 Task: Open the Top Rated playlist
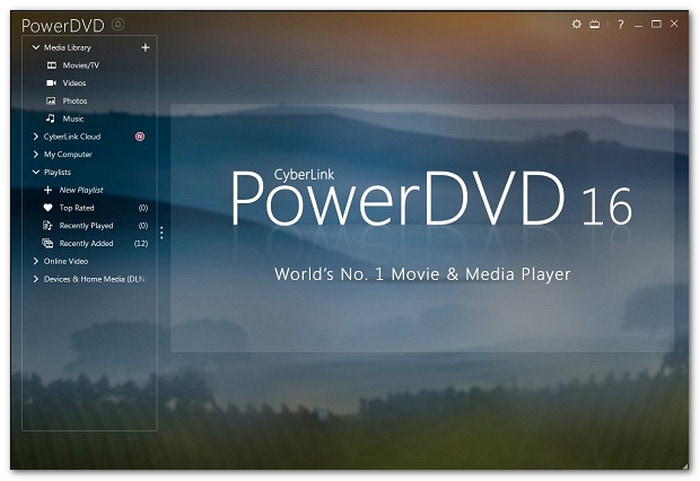coord(77,208)
